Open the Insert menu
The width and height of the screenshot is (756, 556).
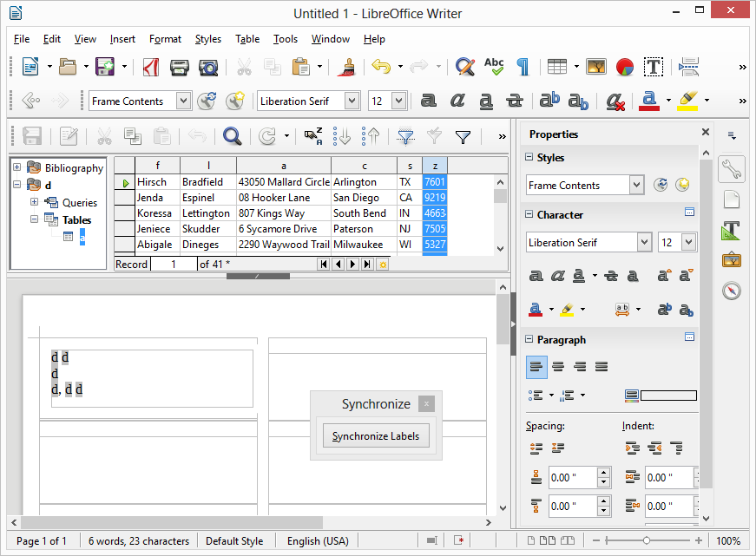(122, 39)
